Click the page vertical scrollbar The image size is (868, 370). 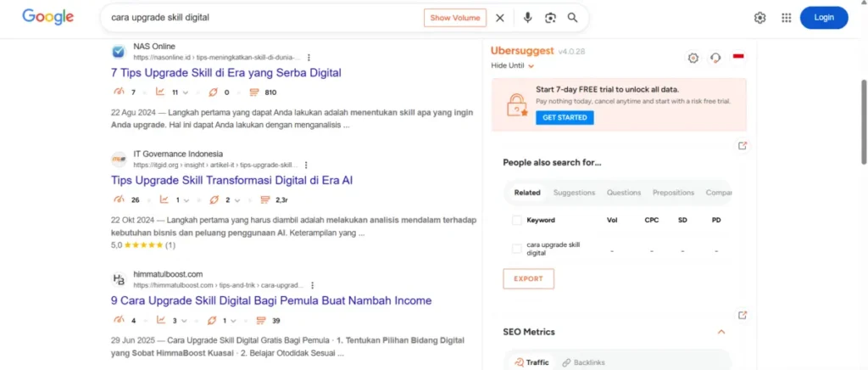(x=864, y=122)
